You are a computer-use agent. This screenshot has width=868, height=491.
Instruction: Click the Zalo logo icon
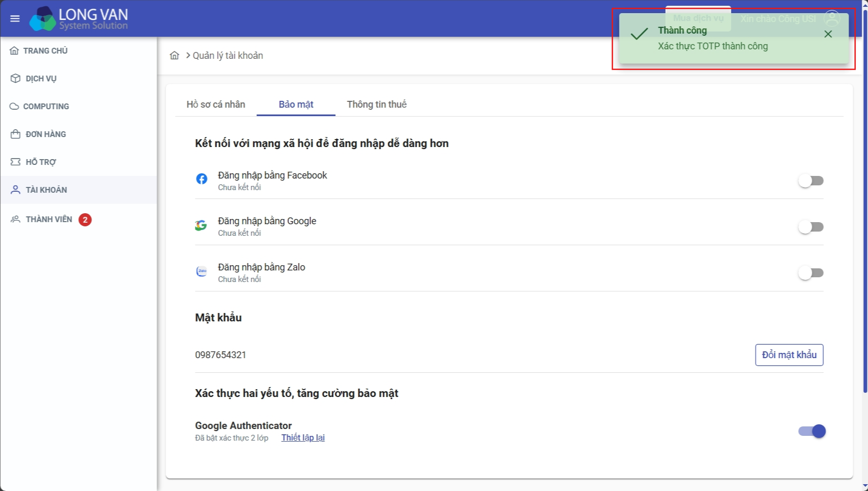pos(201,271)
